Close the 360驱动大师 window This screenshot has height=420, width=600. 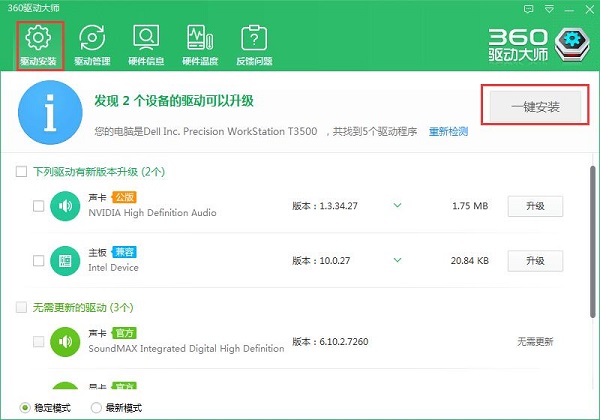(x=590, y=10)
